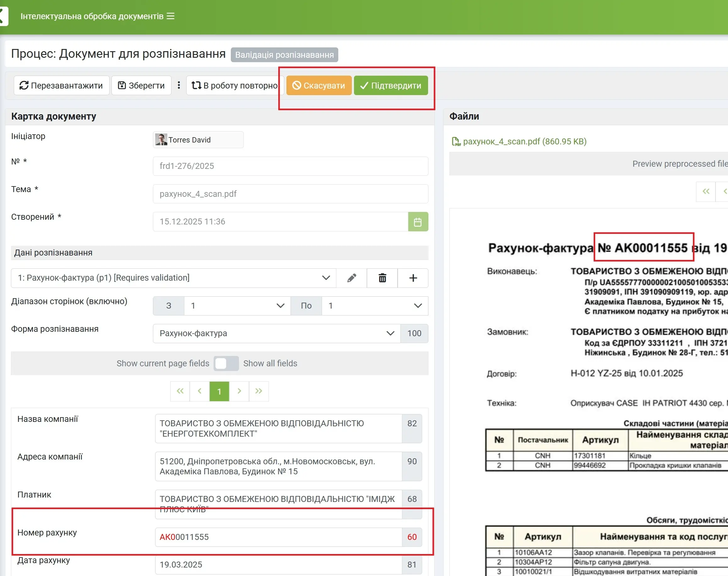728x576 pixels.
Task: Click the pencil edit icon for recognition data
Action: [x=351, y=278]
